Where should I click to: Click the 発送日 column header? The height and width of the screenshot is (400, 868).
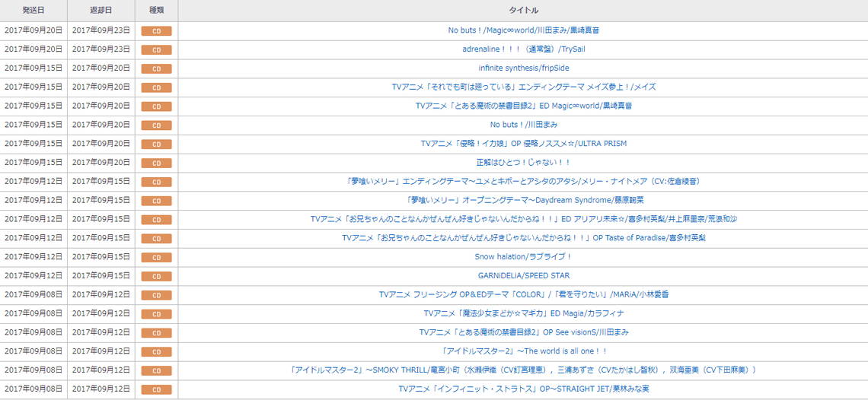pos(34,11)
